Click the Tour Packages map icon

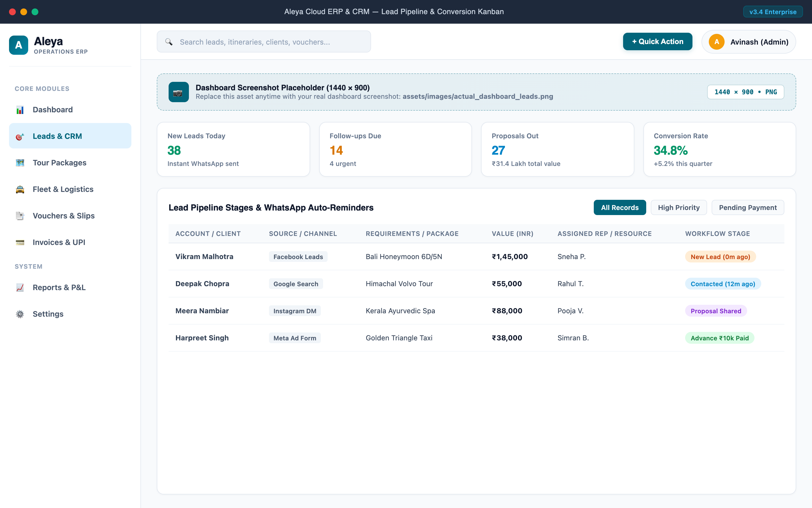pos(20,163)
